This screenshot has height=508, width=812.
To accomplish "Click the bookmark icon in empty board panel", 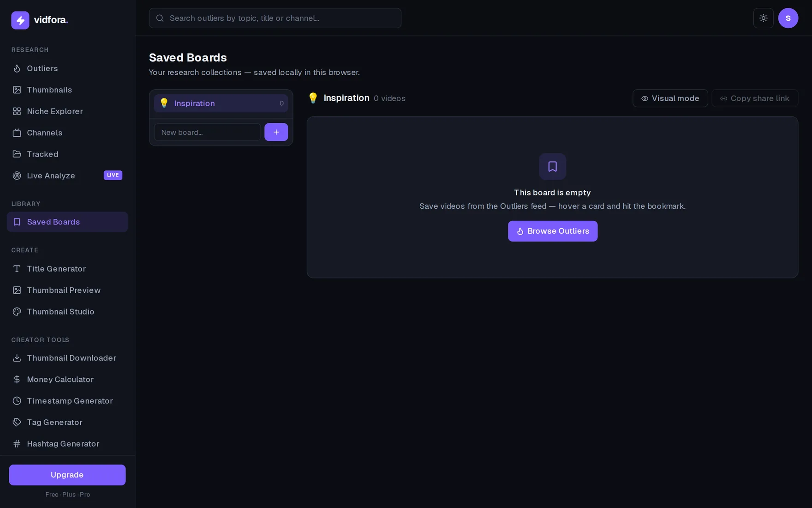I will click(552, 166).
